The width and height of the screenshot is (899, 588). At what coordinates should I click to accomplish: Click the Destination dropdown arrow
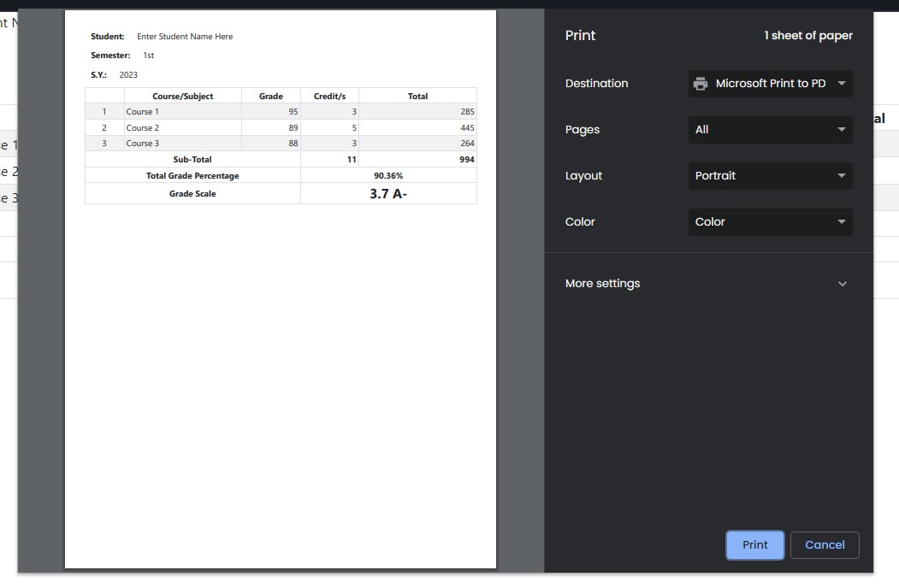[x=842, y=83]
